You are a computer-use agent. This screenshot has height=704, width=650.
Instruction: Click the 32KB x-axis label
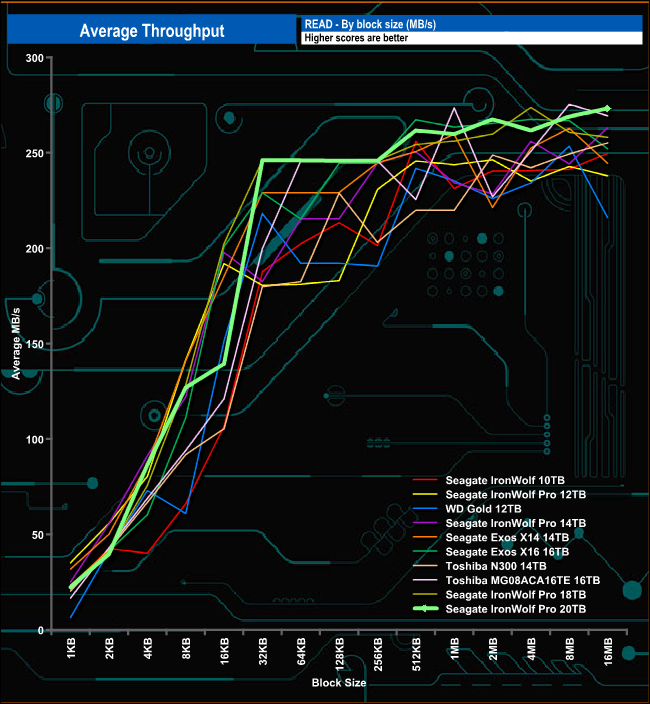(263, 651)
